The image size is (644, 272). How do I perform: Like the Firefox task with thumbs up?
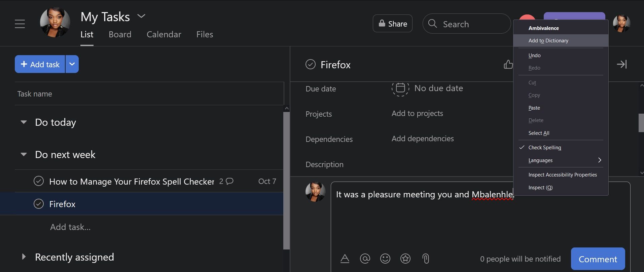[508, 64]
